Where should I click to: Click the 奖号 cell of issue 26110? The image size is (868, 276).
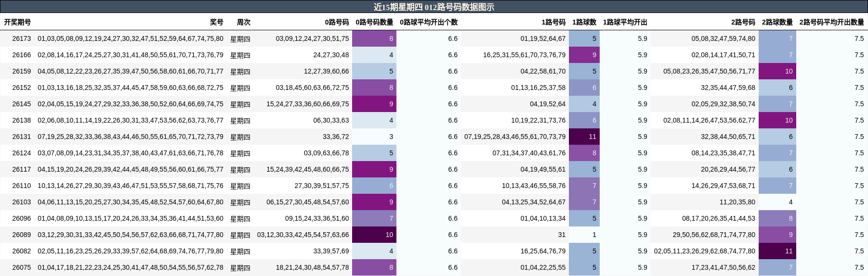[131, 186]
